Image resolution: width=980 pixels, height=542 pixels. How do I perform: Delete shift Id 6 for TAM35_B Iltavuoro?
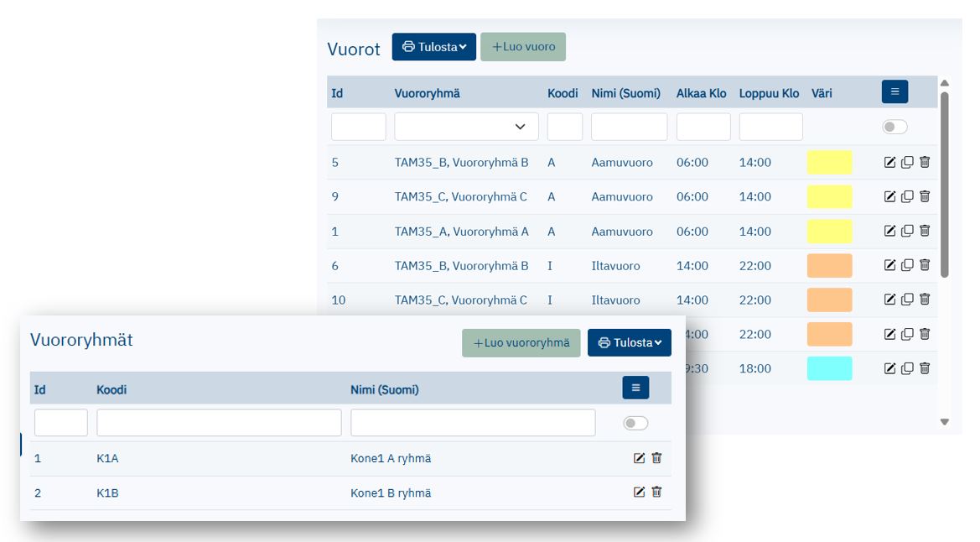click(925, 265)
